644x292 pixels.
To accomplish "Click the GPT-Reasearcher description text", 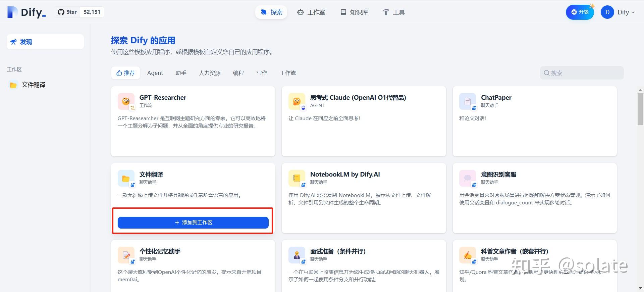I will (192, 122).
